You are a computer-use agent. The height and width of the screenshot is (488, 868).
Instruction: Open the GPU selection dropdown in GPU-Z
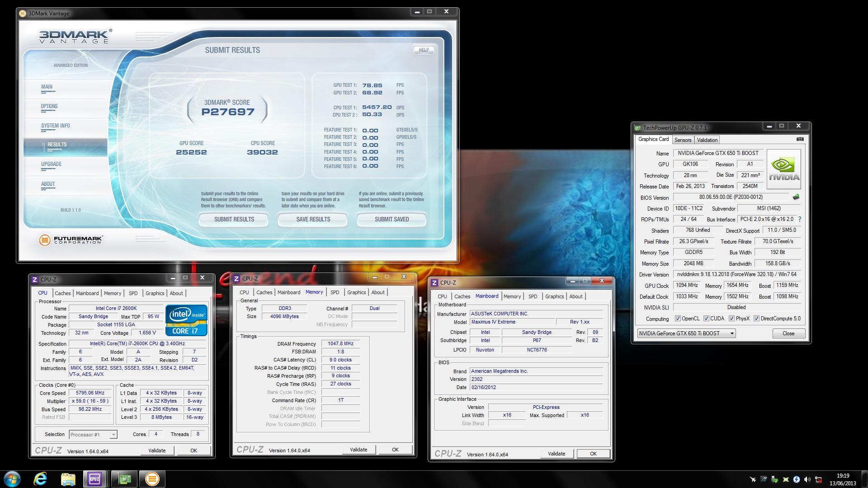(686, 333)
